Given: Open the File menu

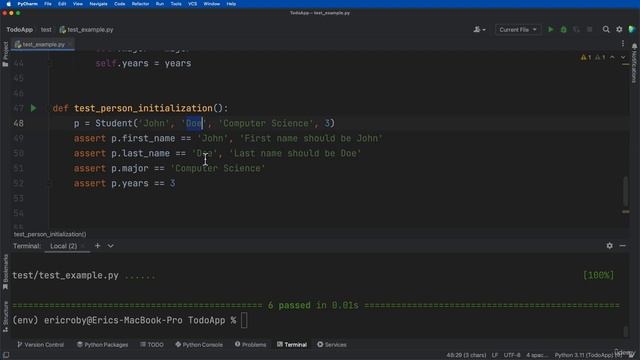Looking at the screenshot, I should coord(48,4).
